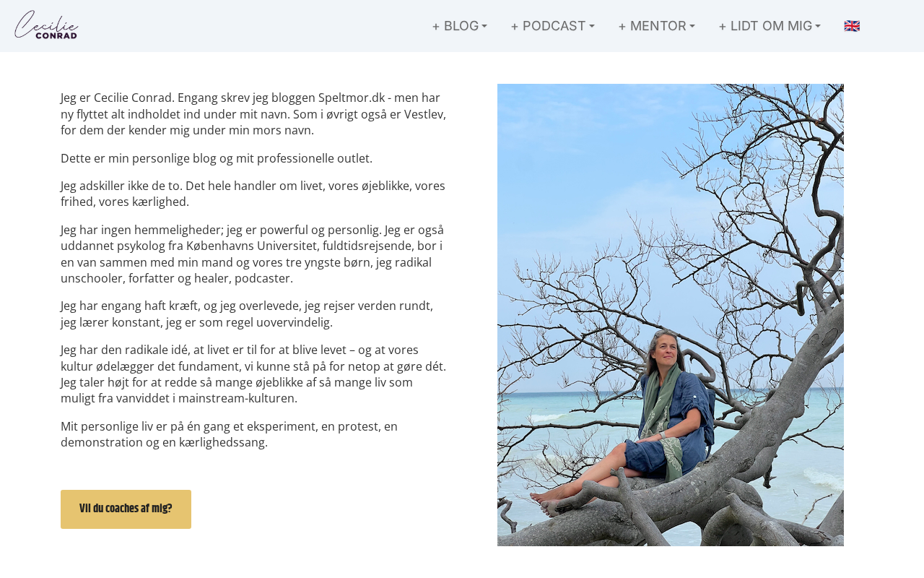This screenshot has width=924, height=578.
Task: Expand the BLOG dropdown caret
Action: (484, 27)
